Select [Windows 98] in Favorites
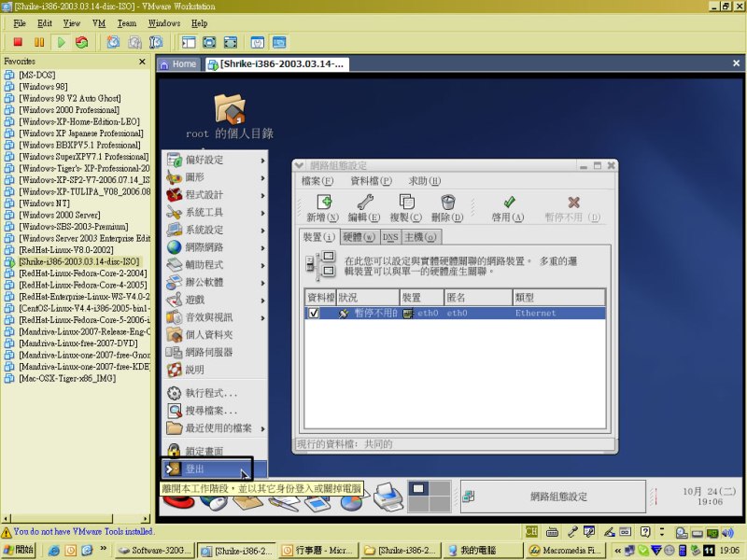747x560 pixels. [43, 87]
